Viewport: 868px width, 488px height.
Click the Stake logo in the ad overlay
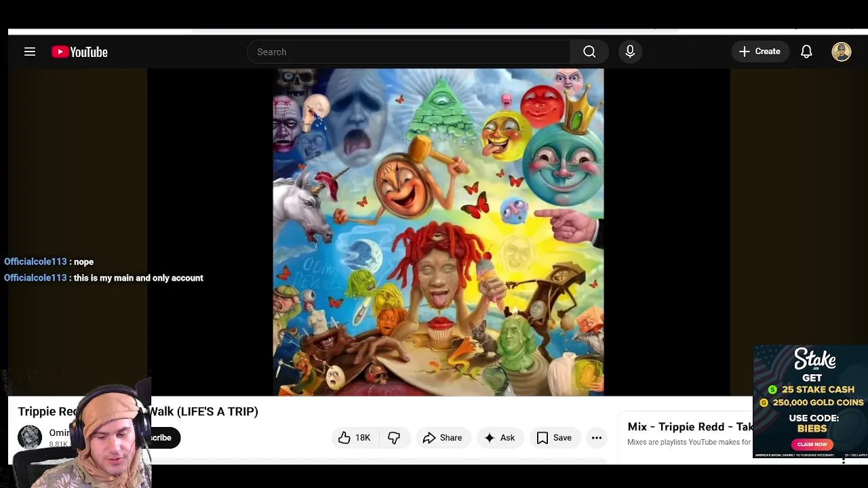[814, 359]
